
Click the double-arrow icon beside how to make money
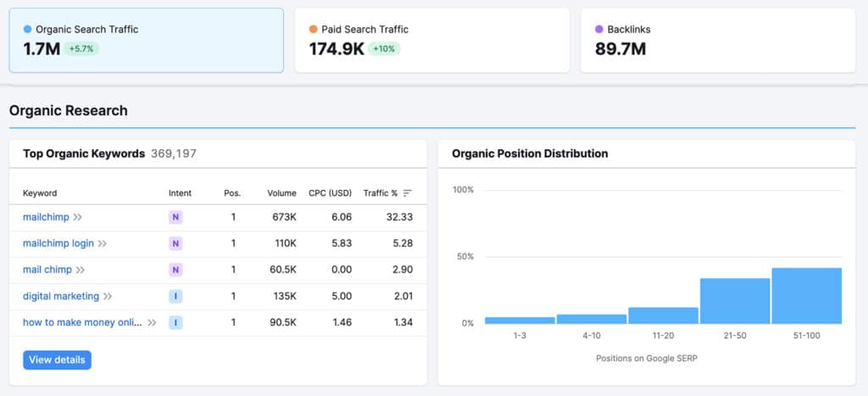click(152, 322)
